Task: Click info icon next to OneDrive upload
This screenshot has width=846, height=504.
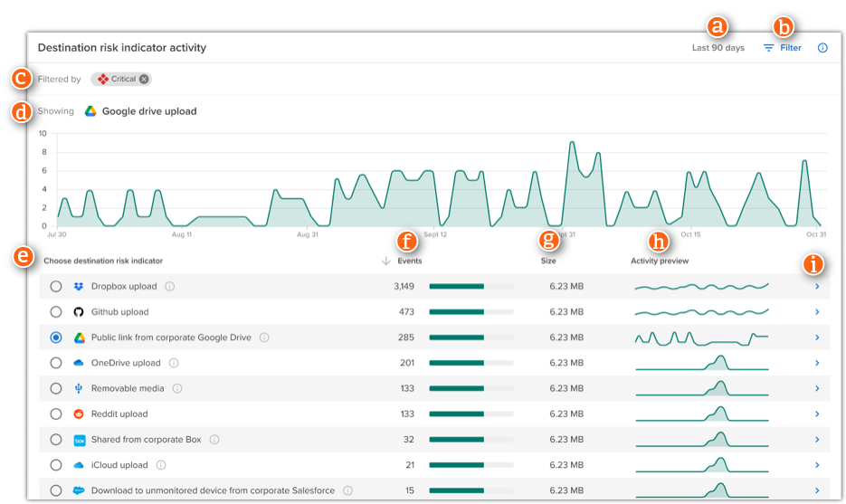Action: (x=174, y=363)
